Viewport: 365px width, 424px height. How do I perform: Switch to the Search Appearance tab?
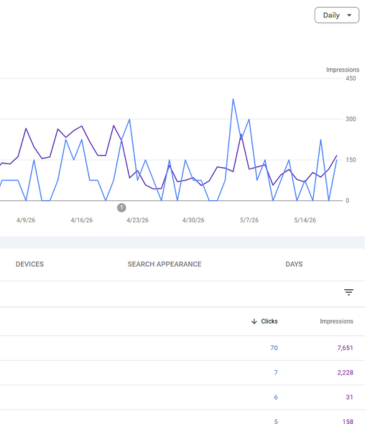coord(164,264)
